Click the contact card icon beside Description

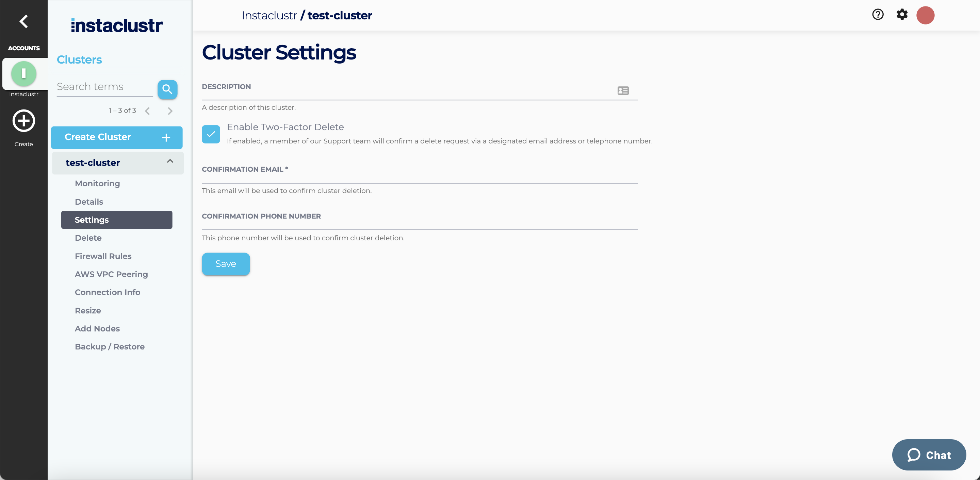623,90
